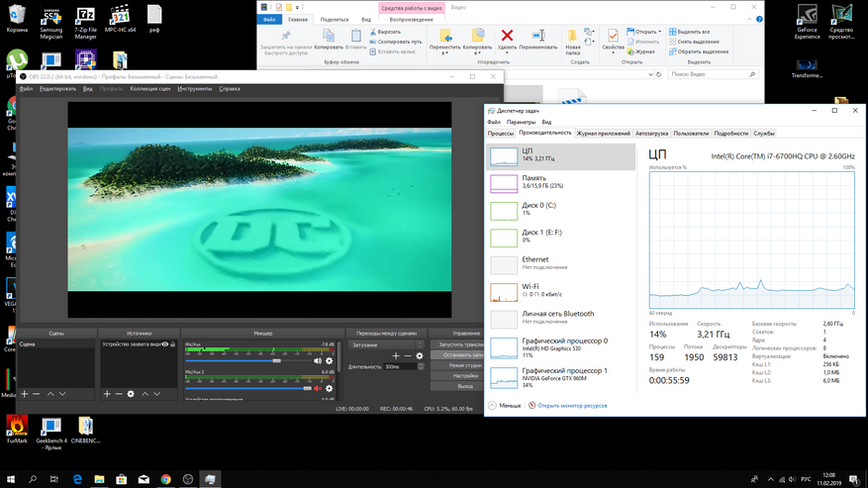This screenshot has height=488, width=868.
Task: Click Cut (Вырезать) scissors in Explorer ribbon
Action: (x=385, y=32)
